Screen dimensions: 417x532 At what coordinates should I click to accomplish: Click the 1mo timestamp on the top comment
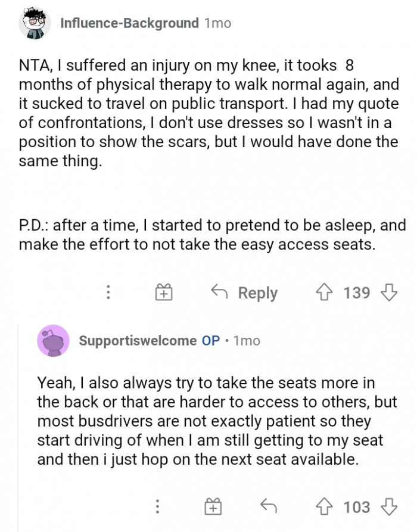(x=217, y=23)
